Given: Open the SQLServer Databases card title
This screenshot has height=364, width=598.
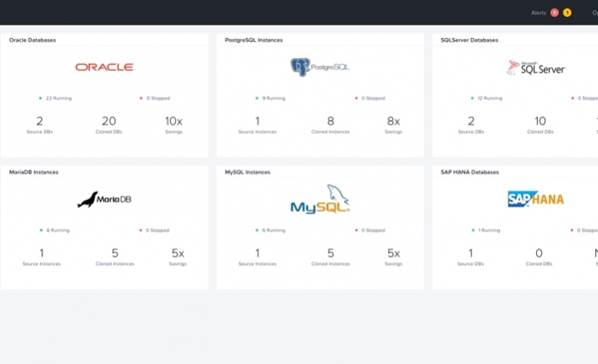Looking at the screenshot, I should tap(469, 40).
